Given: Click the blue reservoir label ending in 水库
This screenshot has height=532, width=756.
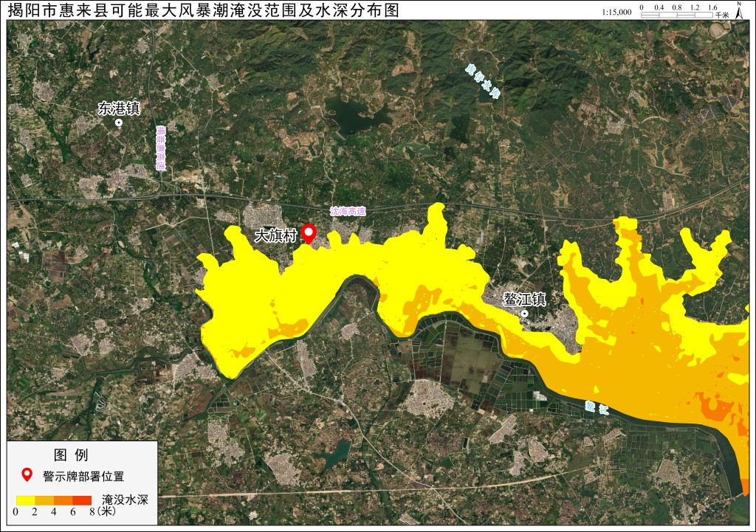Looking at the screenshot, I should 481,81.
